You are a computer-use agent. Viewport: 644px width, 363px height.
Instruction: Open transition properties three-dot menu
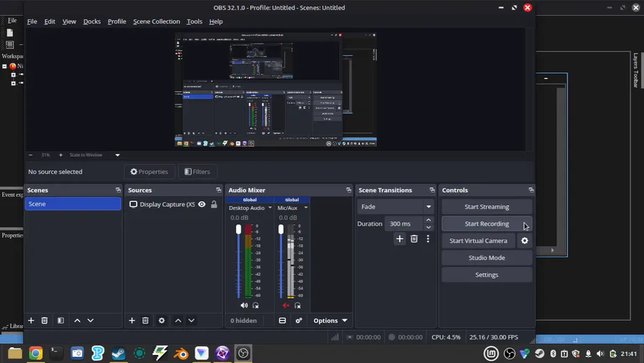point(428,239)
